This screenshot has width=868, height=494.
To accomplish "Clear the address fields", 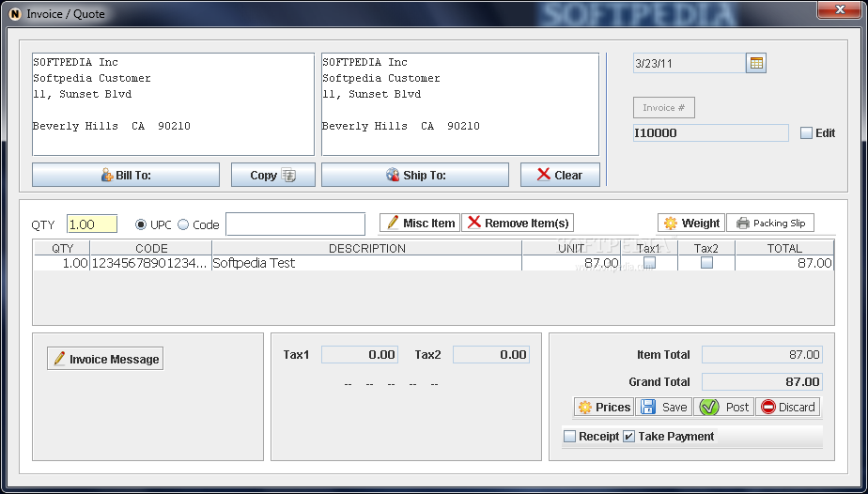I will (x=560, y=175).
